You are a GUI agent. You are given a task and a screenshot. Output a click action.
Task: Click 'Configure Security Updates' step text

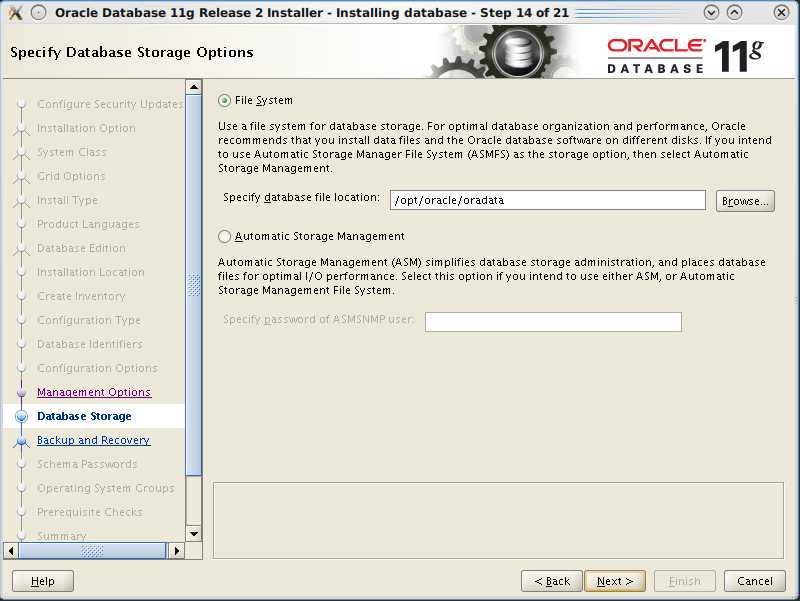click(x=110, y=104)
